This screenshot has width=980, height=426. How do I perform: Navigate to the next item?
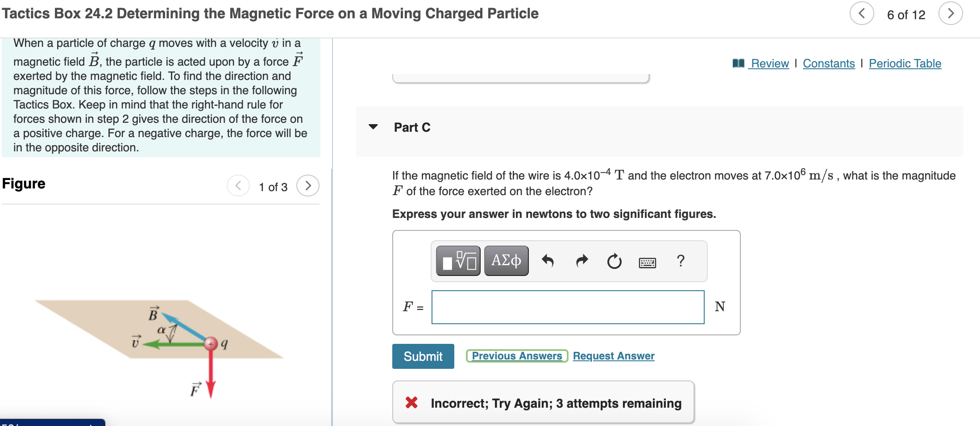[x=951, y=13]
